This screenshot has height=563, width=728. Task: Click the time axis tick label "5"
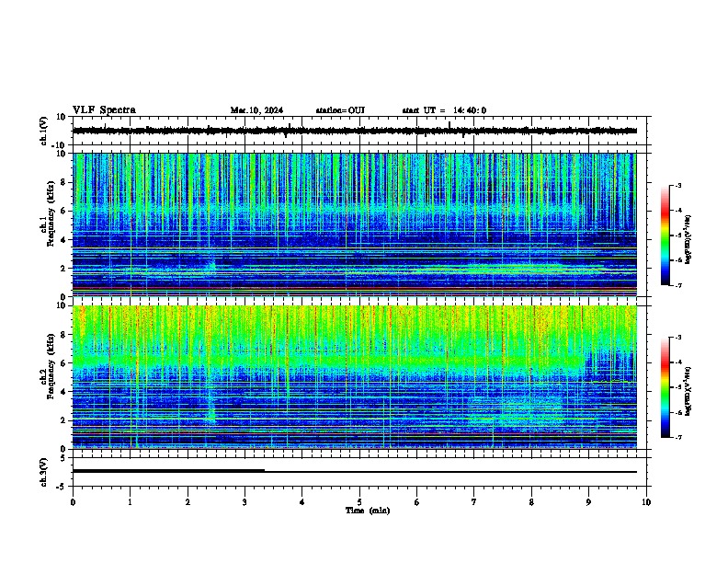[359, 502]
